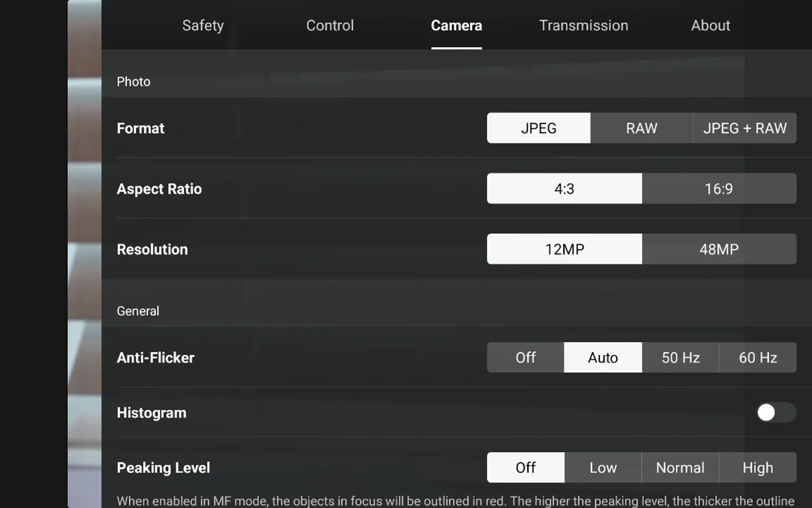Choose 16:9 aspect ratio
This screenshot has width=812, height=508.
point(720,188)
